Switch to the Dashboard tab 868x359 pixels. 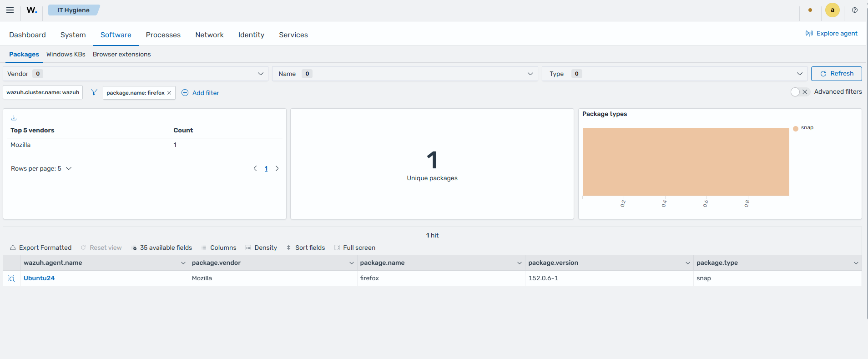(27, 35)
